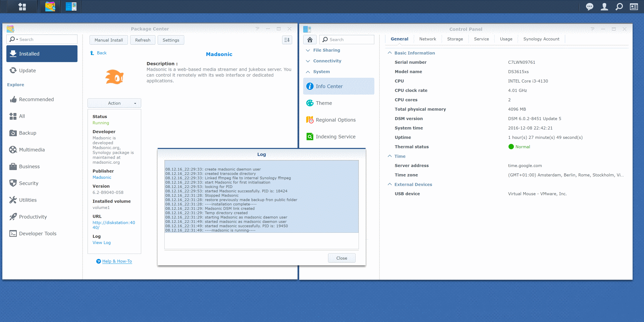Viewport: 644px width, 322px height.
Task: Click the Control Panel home icon
Action: [x=310, y=40]
